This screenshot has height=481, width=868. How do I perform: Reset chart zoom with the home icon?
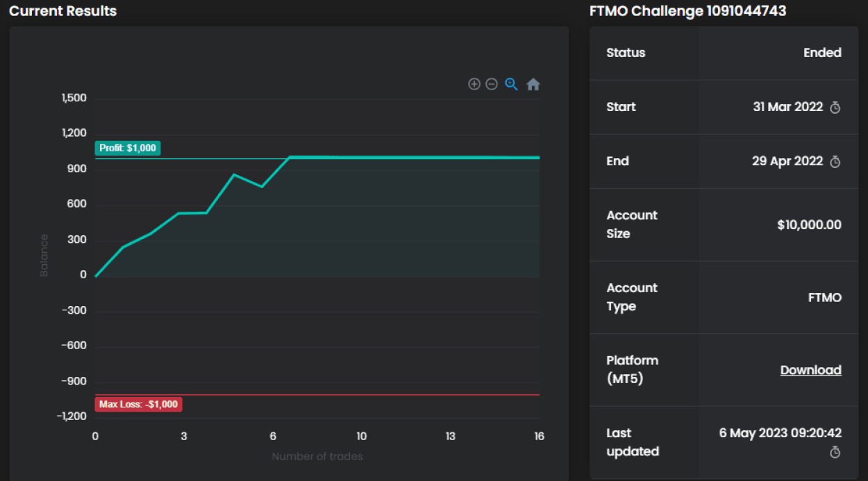[x=533, y=85]
